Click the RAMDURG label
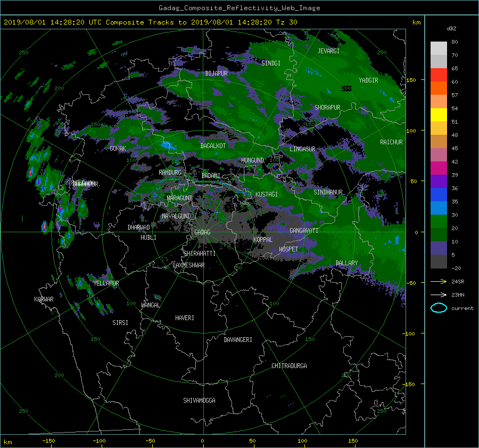479x448 pixels. coord(170,173)
